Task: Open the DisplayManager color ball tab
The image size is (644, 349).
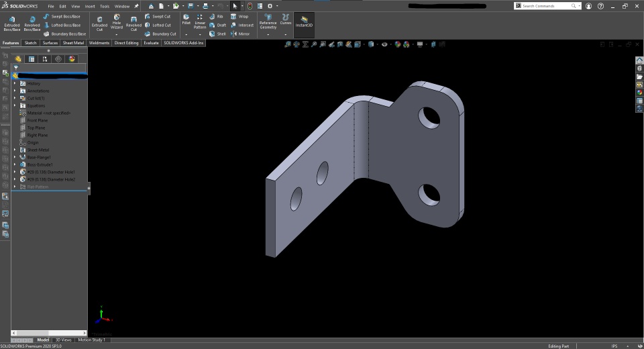Action: click(72, 59)
